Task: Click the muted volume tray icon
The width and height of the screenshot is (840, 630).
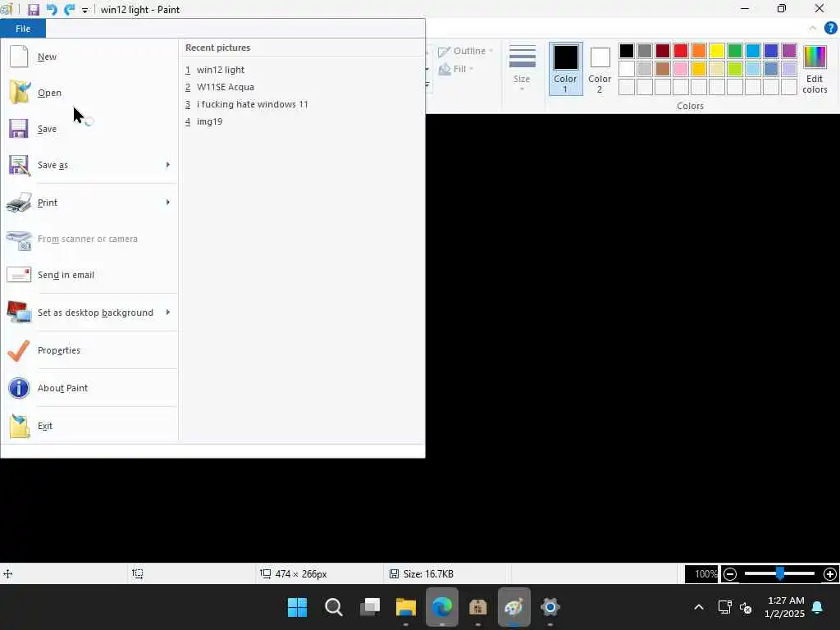Action: tap(746, 608)
